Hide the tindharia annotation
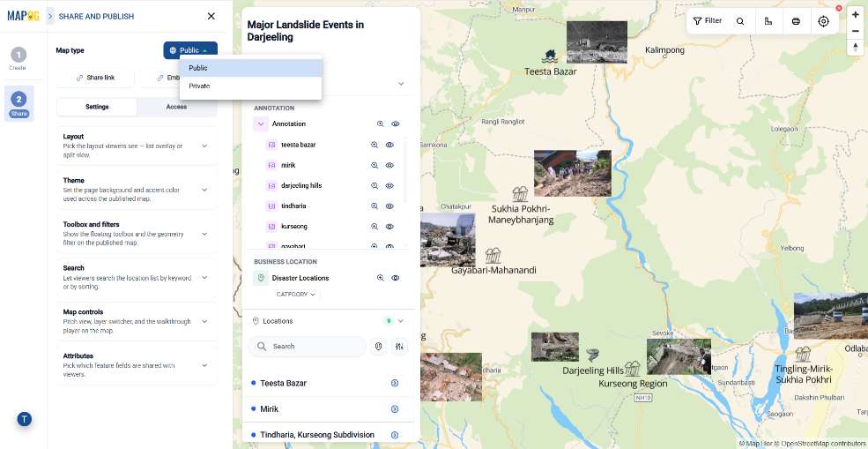Image resolution: width=868 pixels, height=449 pixels. coord(389,206)
